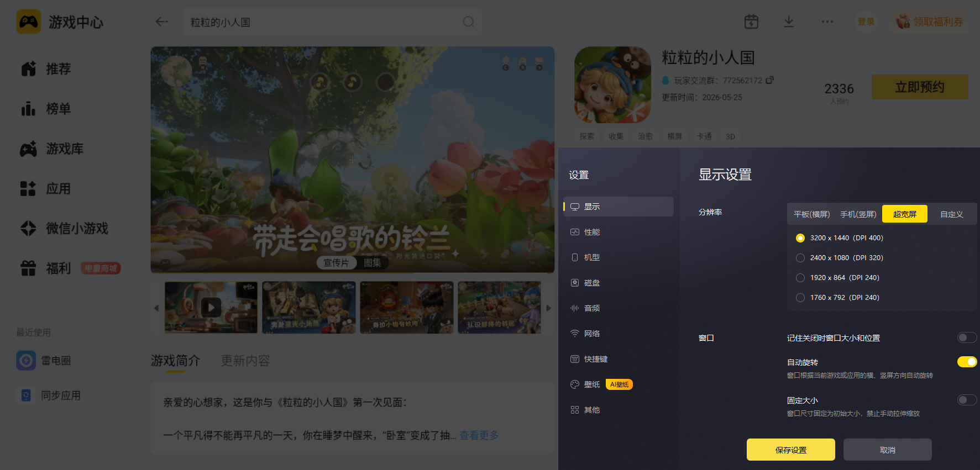This screenshot has height=470, width=980.
Task: Choose 2400 x 1080 (DPI 320) resolution
Action: (800, 258)
